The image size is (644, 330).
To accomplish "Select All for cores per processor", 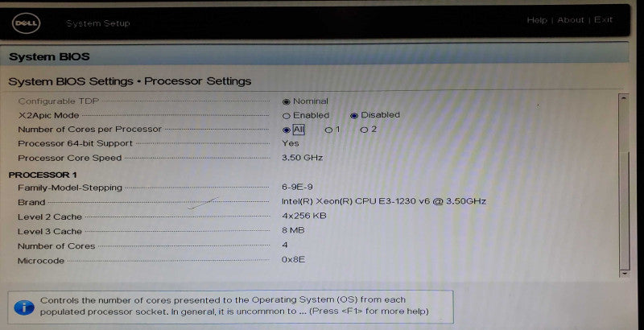I will (287, 130).
